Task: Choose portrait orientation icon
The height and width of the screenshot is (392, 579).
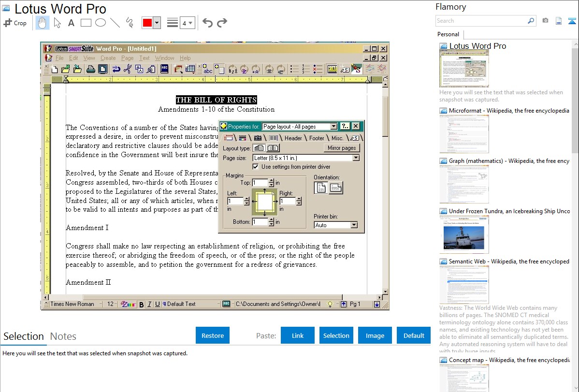Action: click(x=321, y=188)
